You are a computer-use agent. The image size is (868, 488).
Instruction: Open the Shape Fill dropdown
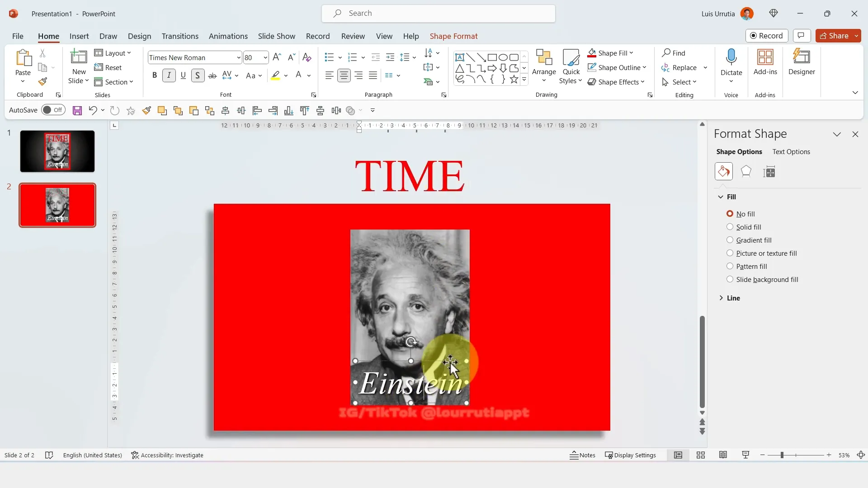(x=632, y=53)
